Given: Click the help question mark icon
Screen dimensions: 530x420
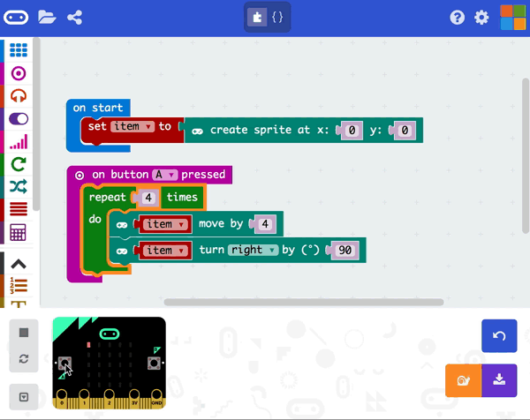Looking at the screenshot, I should [457, 17].
